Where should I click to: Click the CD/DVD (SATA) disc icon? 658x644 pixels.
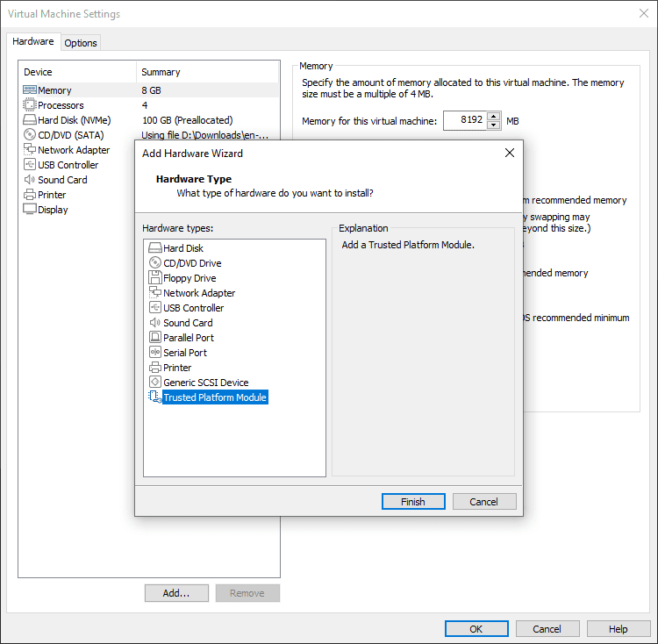[29, 134]
